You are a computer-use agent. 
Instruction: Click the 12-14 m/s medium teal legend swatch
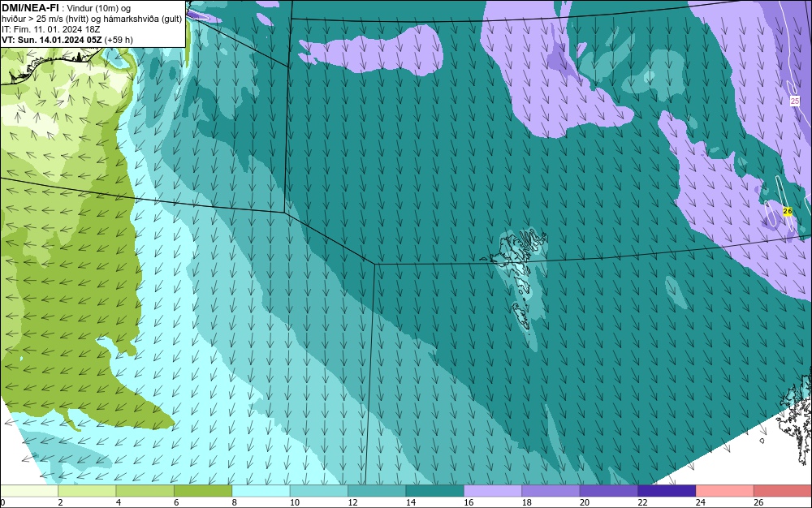(377, 491)
